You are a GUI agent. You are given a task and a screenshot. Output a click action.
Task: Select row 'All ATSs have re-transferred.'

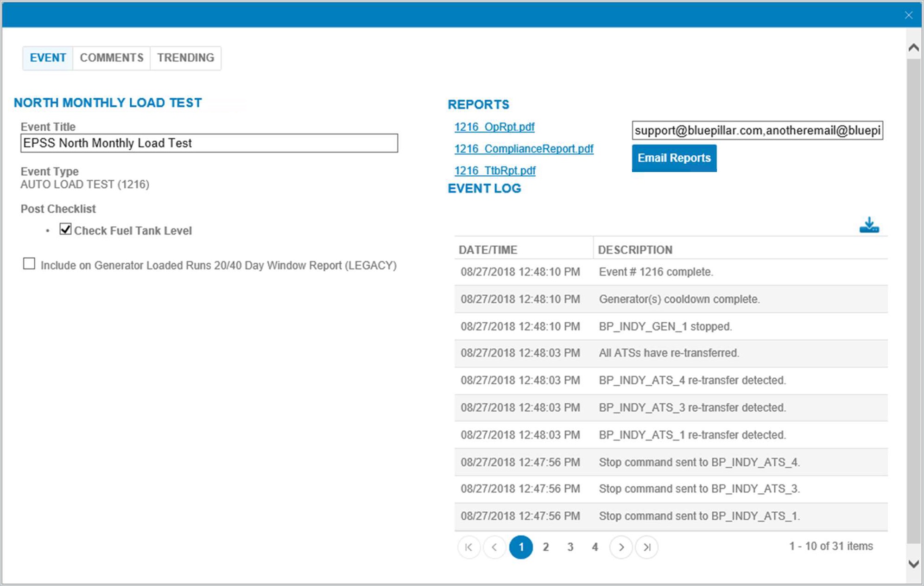671,353
